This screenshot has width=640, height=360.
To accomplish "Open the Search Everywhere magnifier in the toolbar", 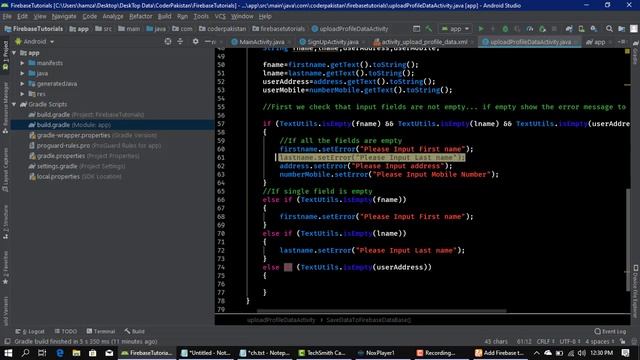I will [x=609, y=29].
